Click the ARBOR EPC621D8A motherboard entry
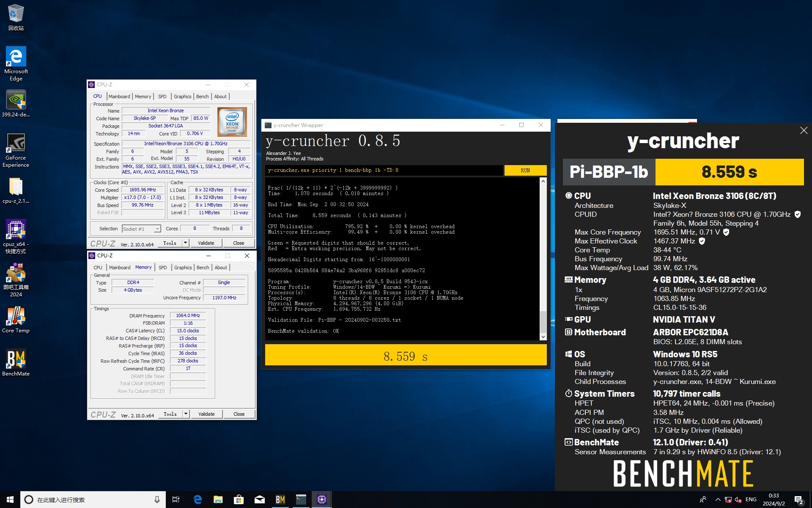 point(690,332)
